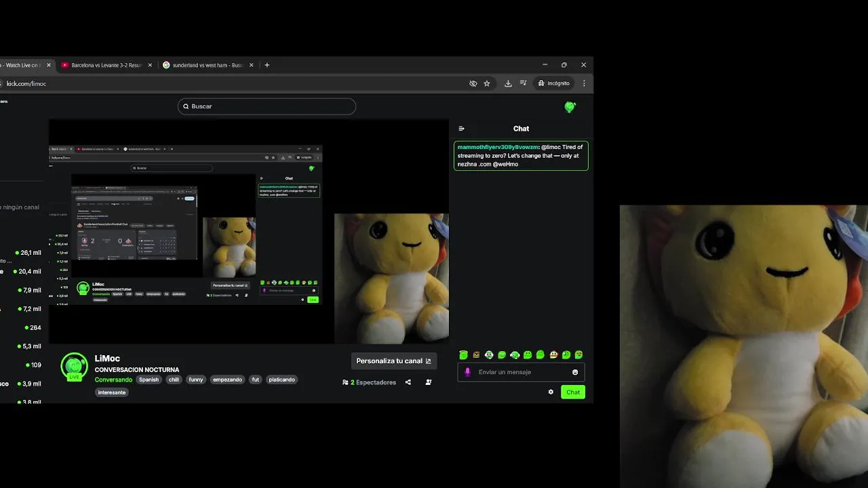
Task: Click the sidebar channel with 5,3 mil viewers
Action: (22, 346)
